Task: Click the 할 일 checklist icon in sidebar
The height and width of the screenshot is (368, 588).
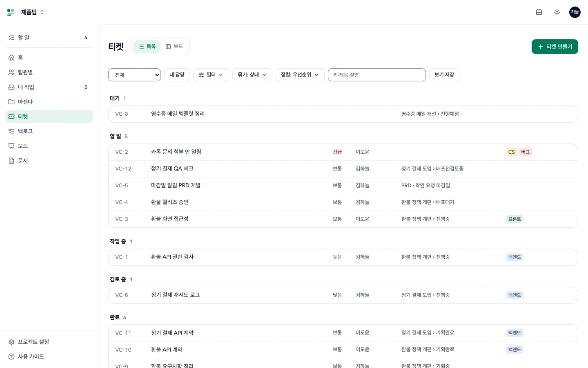Action: coord(11,38)
